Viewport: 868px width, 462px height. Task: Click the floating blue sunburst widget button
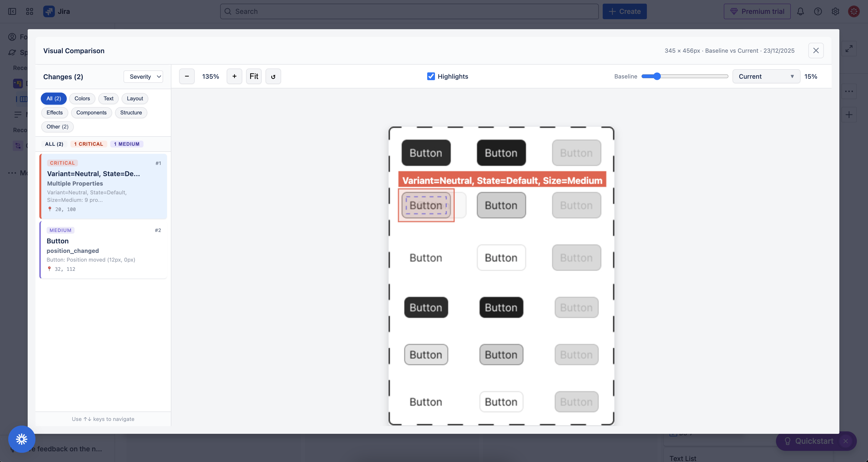(22, 439)
